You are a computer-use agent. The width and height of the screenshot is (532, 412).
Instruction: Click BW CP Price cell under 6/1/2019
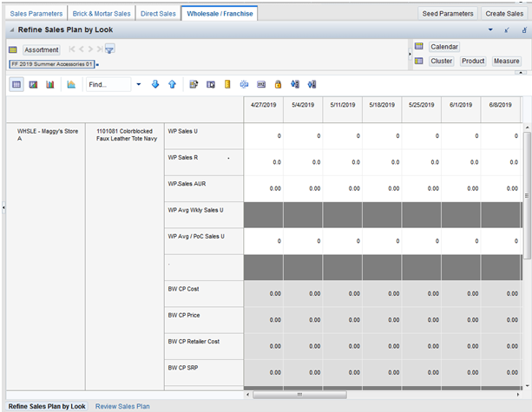(x=461, y=320)
